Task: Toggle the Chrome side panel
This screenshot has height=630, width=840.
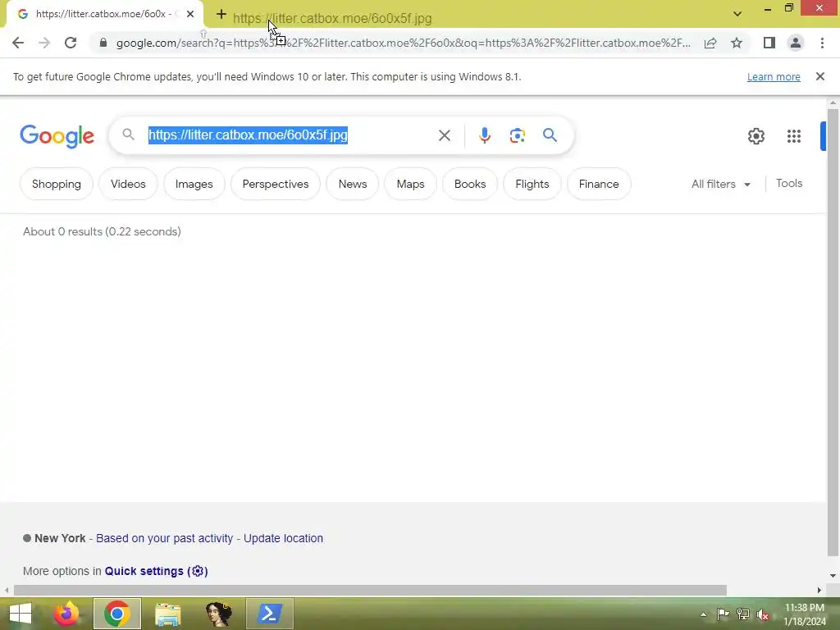Action: (x=769, y=43)
